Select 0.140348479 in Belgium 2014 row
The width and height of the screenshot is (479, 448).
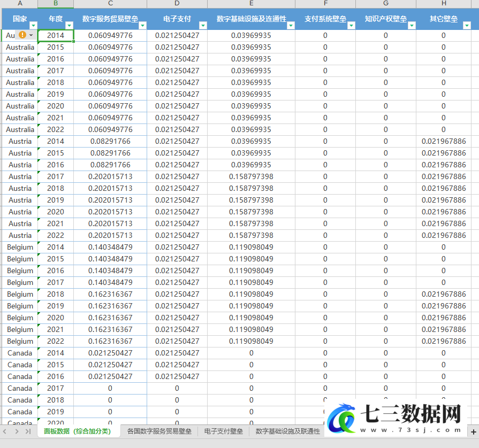[110, 247]
